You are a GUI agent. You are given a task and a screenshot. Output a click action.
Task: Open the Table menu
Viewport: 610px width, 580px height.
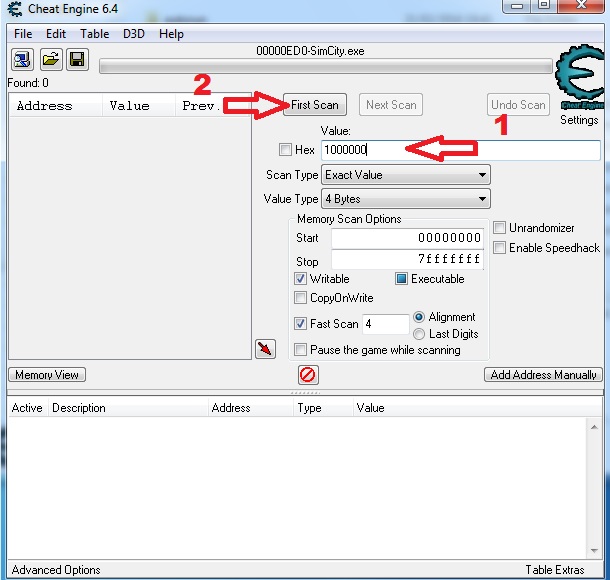(95, 34)
